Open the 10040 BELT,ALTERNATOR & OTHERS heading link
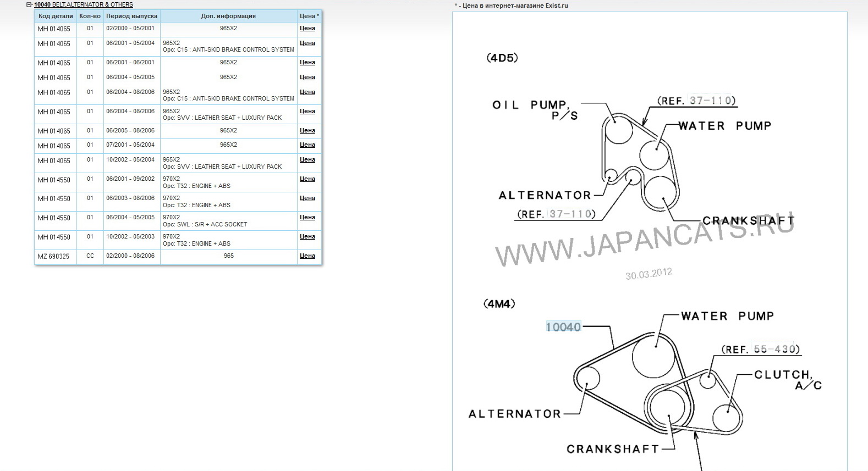 [x=84, y=4]
